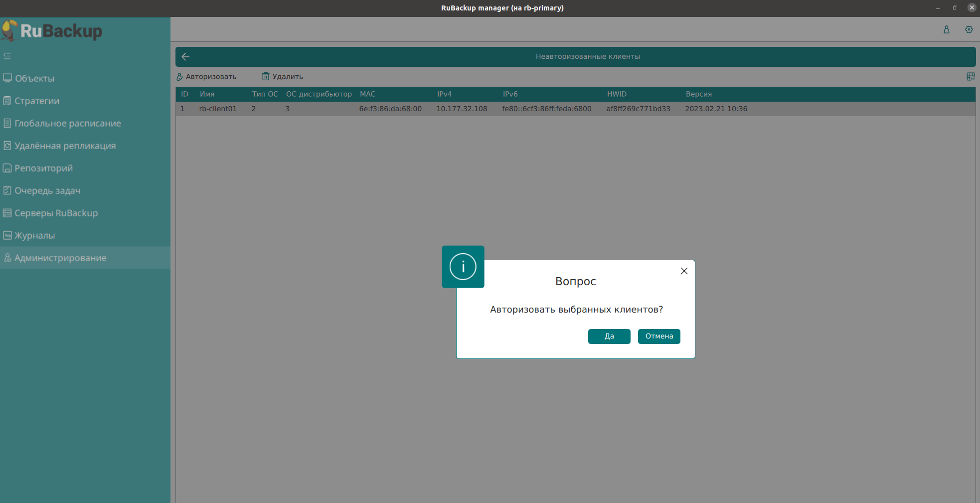This screenshot has width=980, height=503.
Task: Sort by the Имя column header
Action: (x=207, y=94)
